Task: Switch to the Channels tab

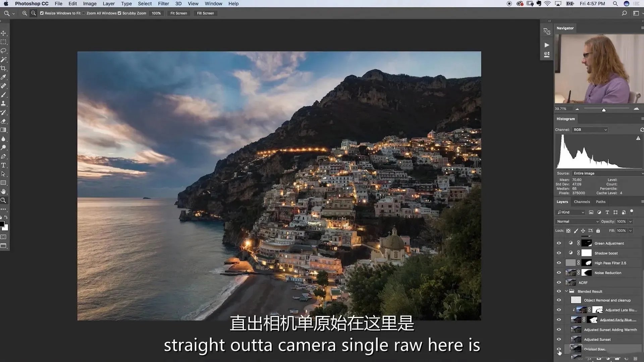Action: coord(582,202)
